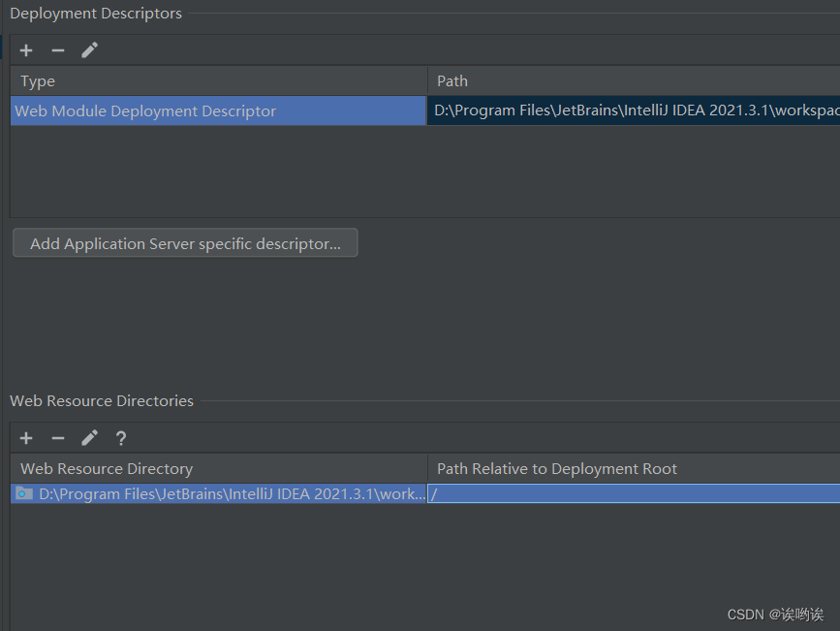Click the Path Relative to Deployment Root header
This screenshot has height=631, width=840.
pos(557,468)
